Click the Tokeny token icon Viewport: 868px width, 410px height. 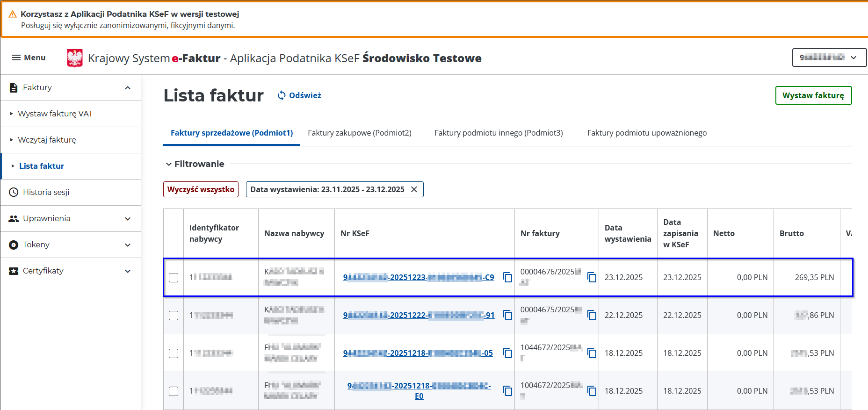click(14, 245)
